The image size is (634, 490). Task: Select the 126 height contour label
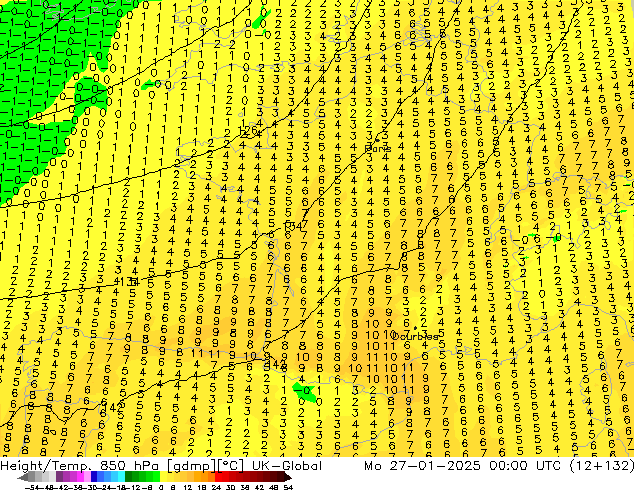point(248,130)
